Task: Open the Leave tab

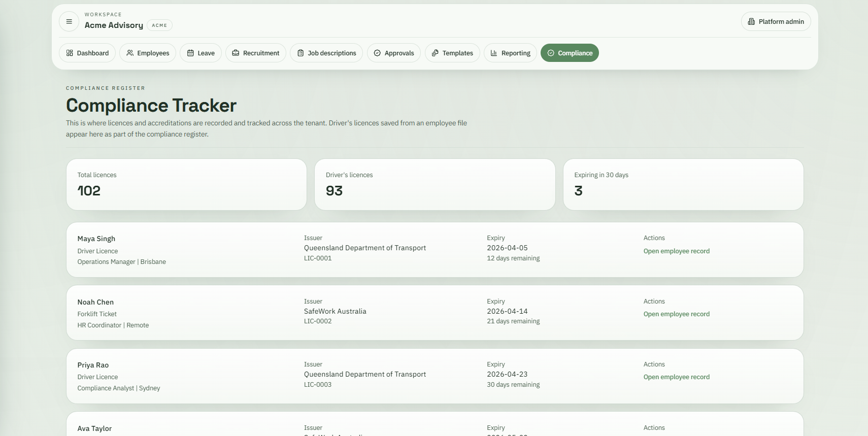Action: pos(201,53)
